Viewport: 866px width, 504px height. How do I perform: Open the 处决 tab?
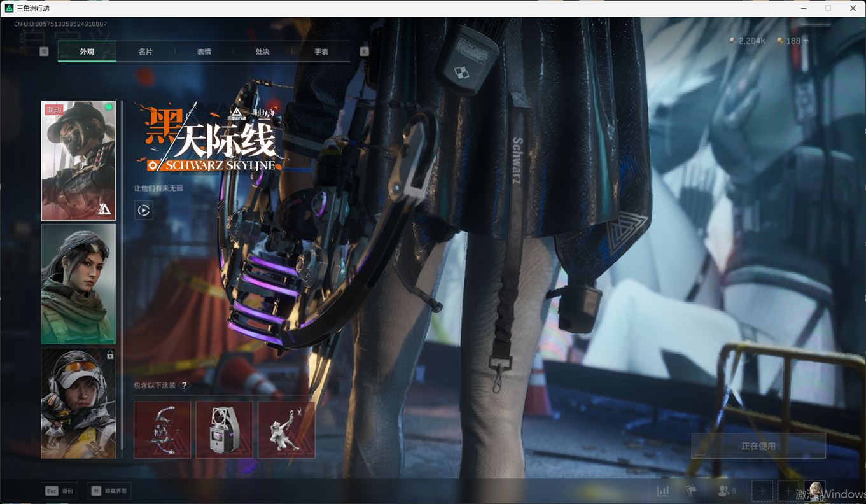[x=262, y=52]
